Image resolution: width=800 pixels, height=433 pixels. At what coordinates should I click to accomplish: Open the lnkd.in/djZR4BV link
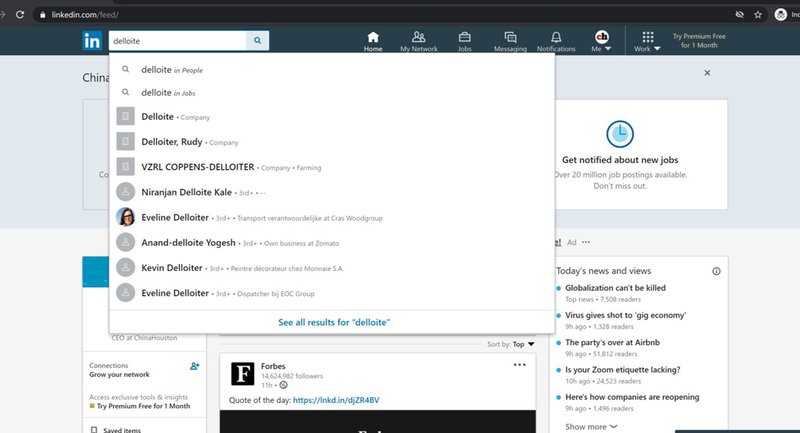(x=336, y=400)
